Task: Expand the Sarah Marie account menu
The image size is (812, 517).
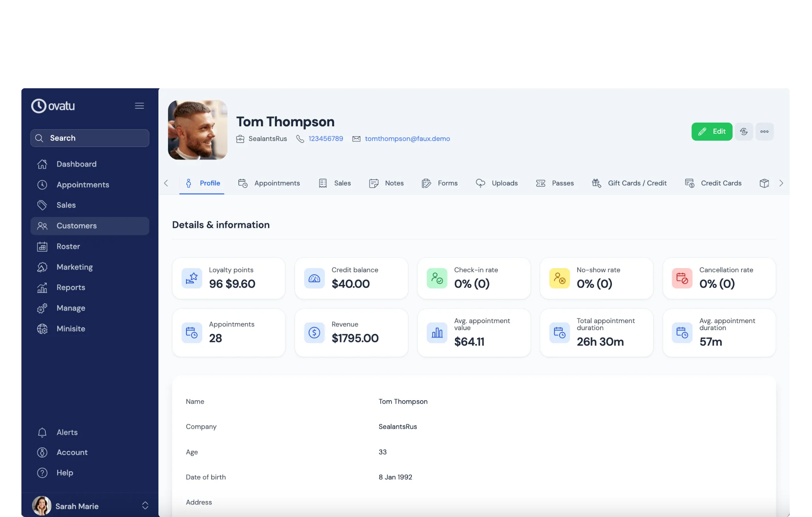Action: tap(145, 505)
